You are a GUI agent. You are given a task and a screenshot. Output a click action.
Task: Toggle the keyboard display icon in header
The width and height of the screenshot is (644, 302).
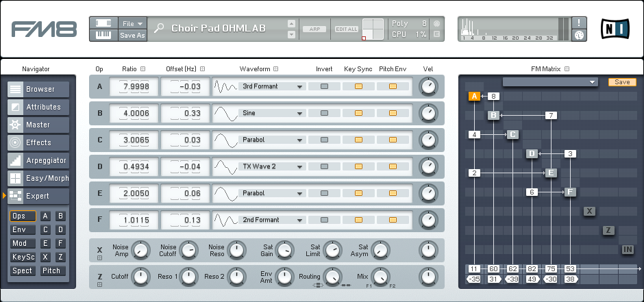point(103,36)
